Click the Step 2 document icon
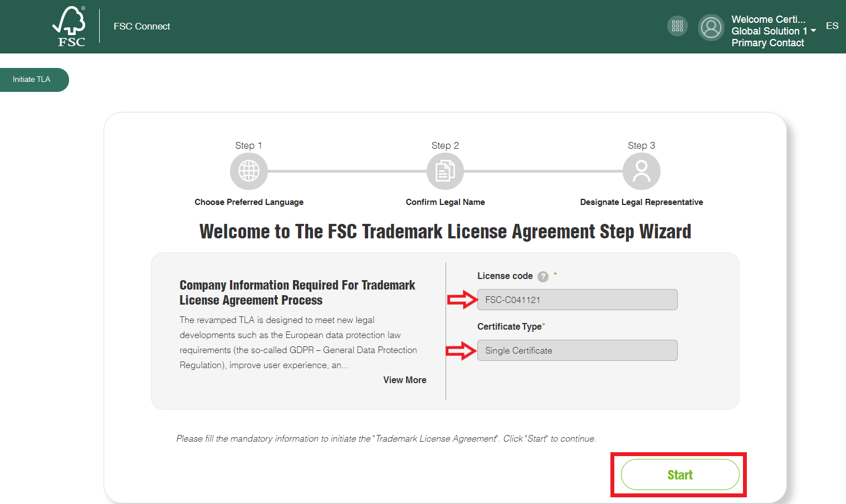846x504 pixels. pos(445,171)
